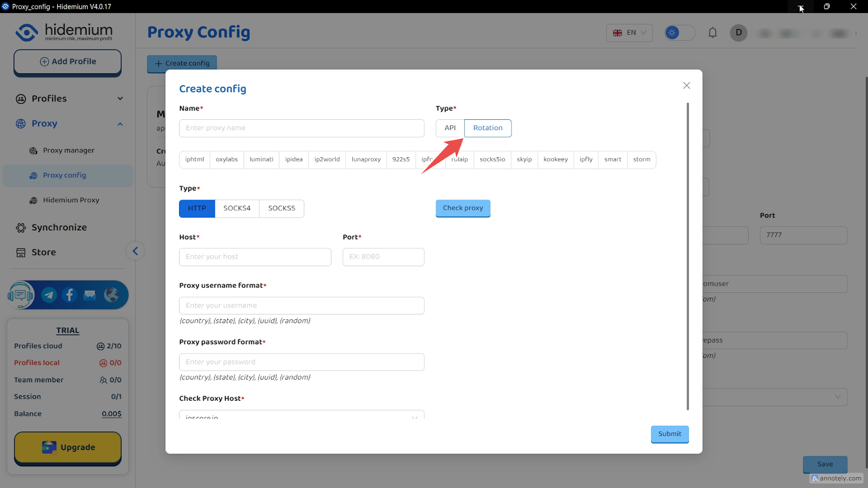Image resolution: width=868 pixels, height=488 pixels.
Task: Click the Upgrade button
Action: [x=68, y=447]
